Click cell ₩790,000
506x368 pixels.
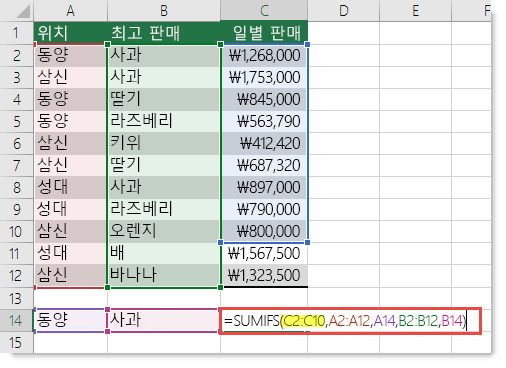coord(264,209)
